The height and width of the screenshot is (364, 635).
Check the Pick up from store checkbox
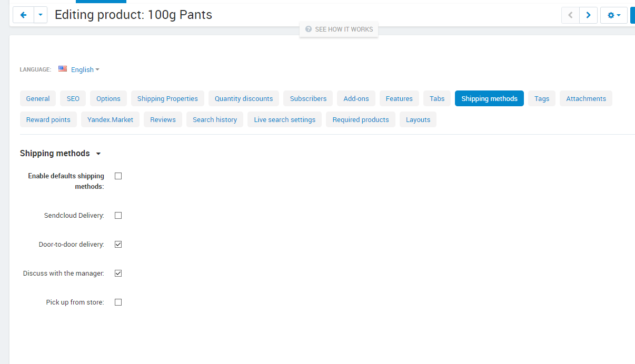tap(118, 302)
